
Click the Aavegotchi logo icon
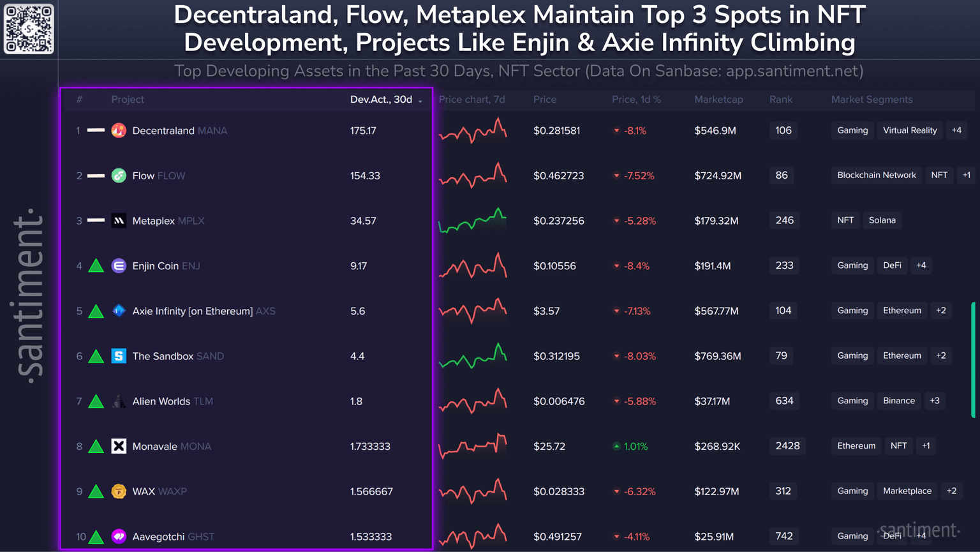click(119, 537)
